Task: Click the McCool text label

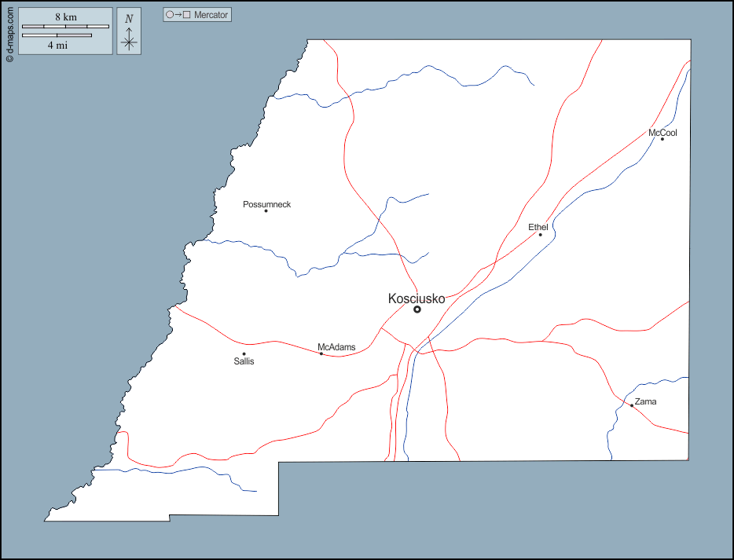Action: (662, 133)
